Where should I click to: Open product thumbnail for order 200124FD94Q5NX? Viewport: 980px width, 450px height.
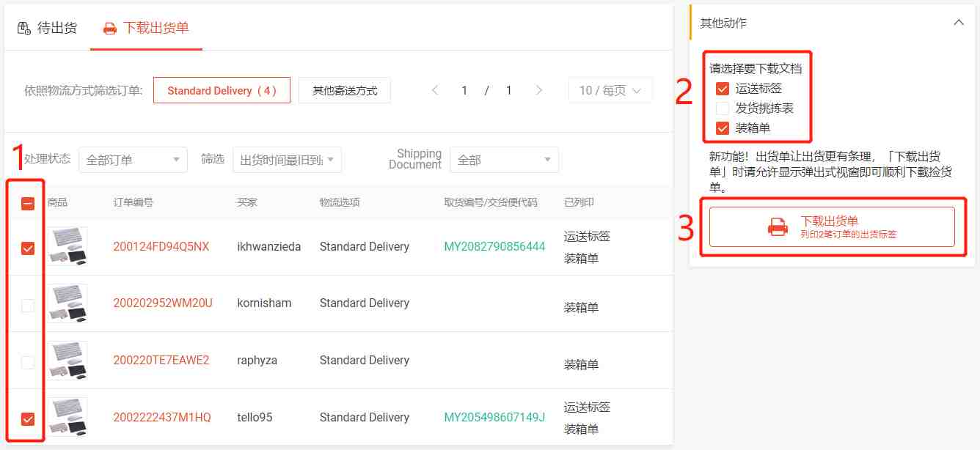[x=67, y=246]
